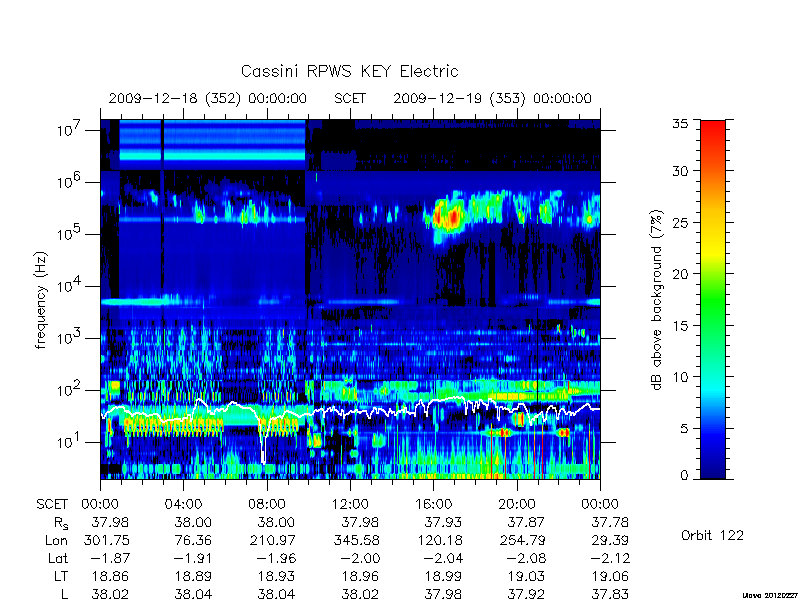Click the dB above background colorbar label
The image size is (800, 600).
click(x=658, y=300)
